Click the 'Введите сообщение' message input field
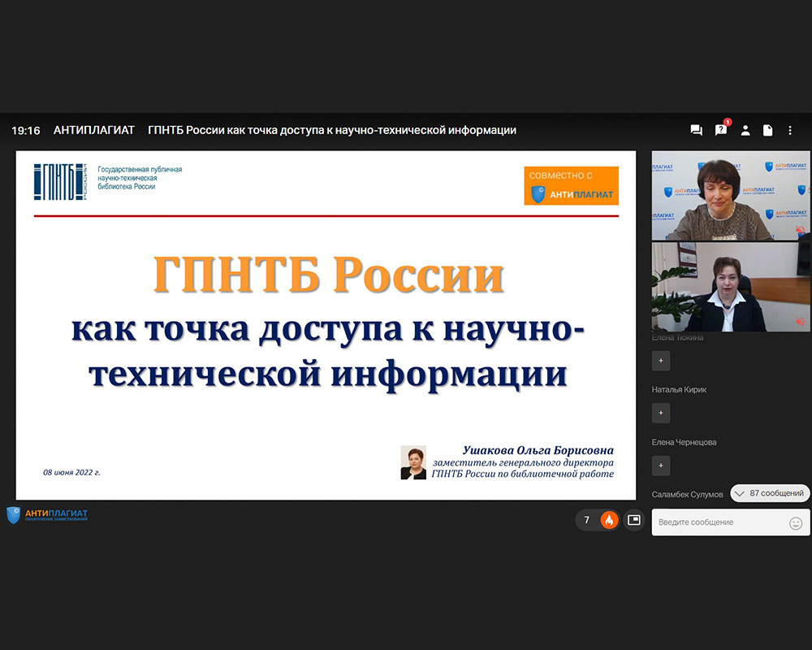Viewport: 812px width, 650px height. (x=730, y=522)
